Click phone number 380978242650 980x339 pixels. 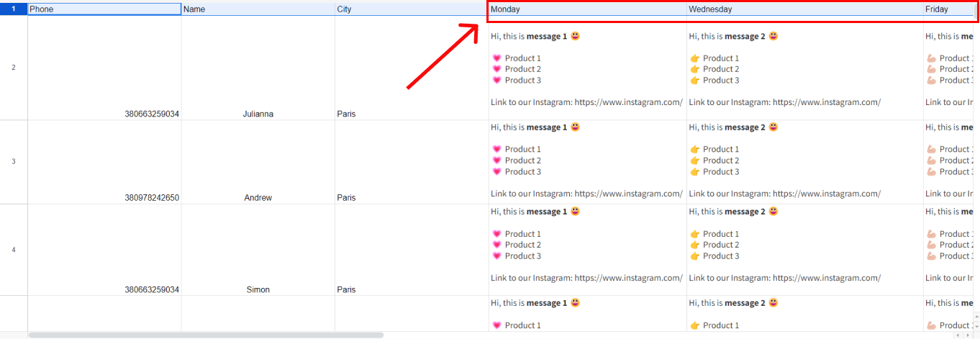(x=151, y=198)
